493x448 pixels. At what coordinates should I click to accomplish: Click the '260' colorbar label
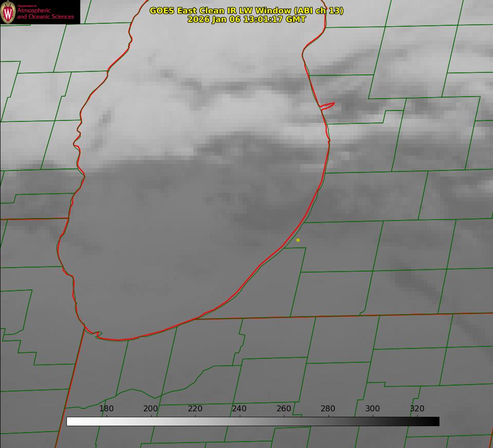[283, 408]
